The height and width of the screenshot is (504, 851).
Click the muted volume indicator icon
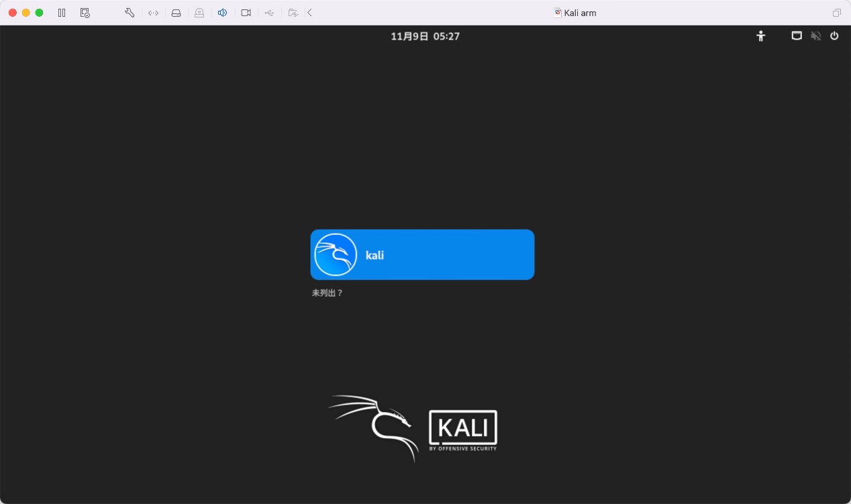tap(816, 36)
